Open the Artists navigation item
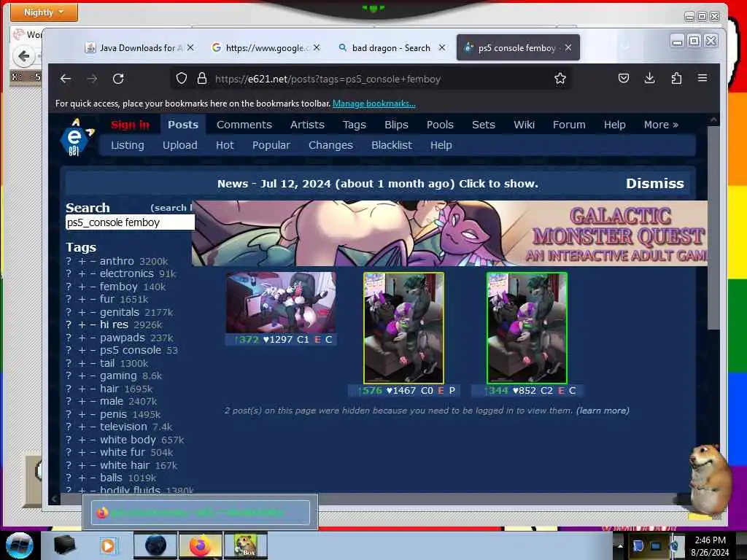 307,125
